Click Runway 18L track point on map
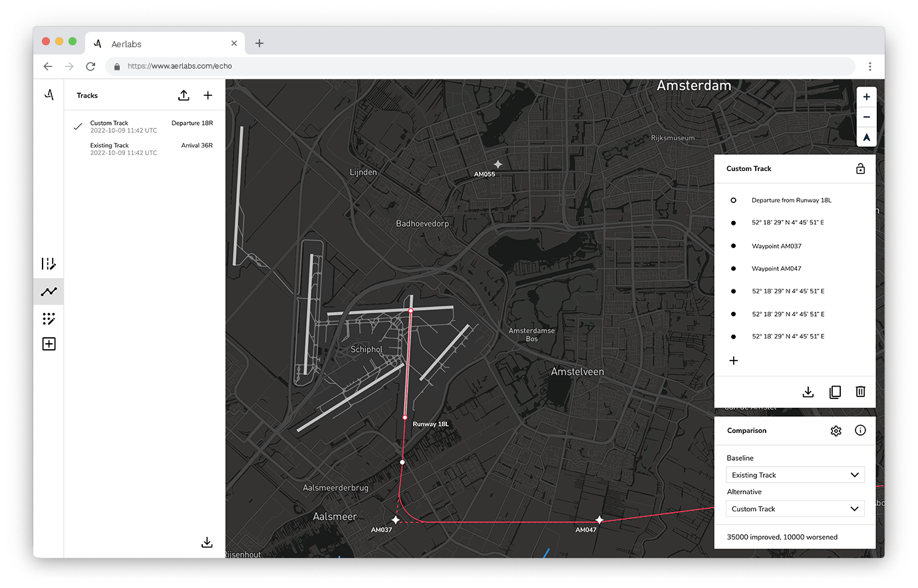The image size is (918, 588). [x=405, y=417]
